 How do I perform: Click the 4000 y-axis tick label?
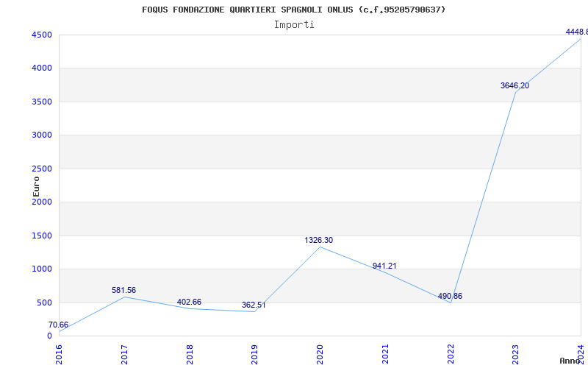coord(42,68)
